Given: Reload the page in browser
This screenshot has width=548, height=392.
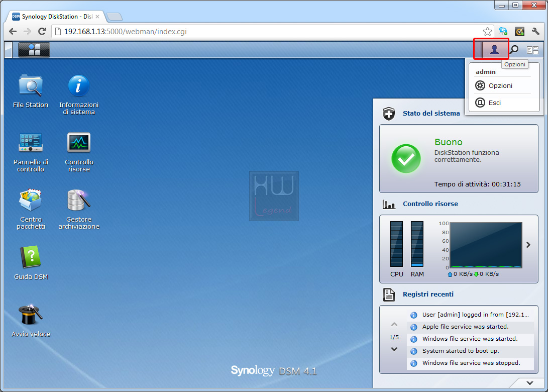Looking at the screenshot, I should (42, 32).
